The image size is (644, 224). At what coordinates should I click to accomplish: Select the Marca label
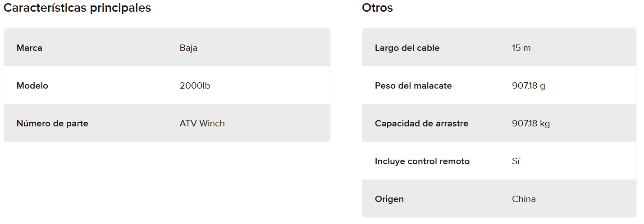(x=29, y=48)
